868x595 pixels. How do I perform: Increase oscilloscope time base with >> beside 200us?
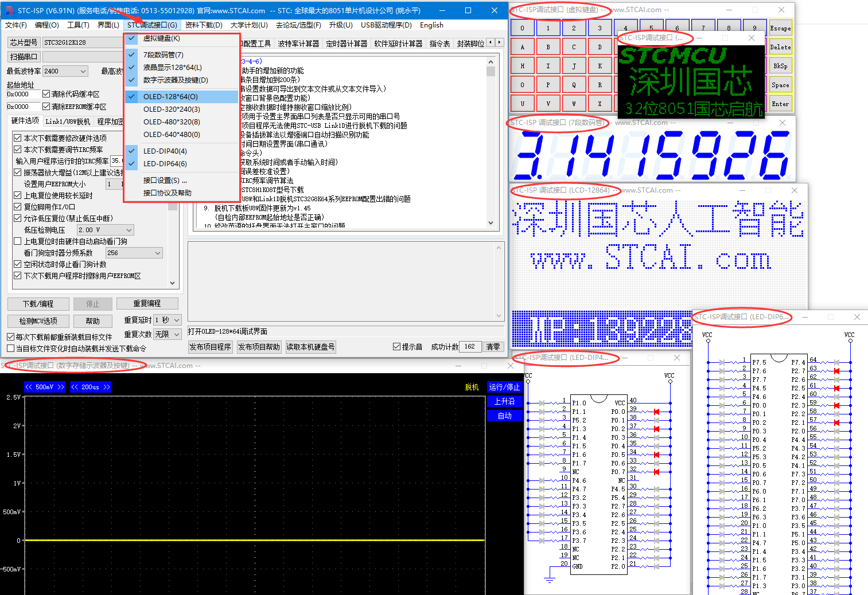[x=106, y=387]
